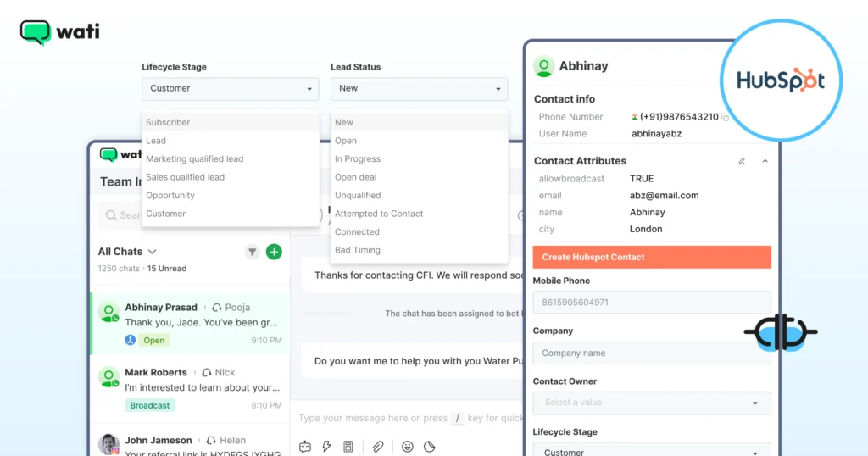The width and height of the screenshot is (868, 456).
Task: Click the Company name input field
Action: tap(652, 353)
